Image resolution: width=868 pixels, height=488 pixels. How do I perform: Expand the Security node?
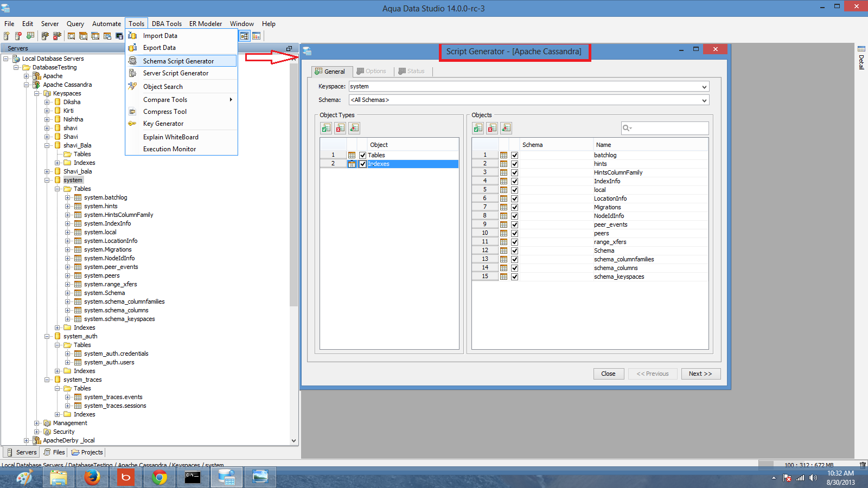coord(37,432)
